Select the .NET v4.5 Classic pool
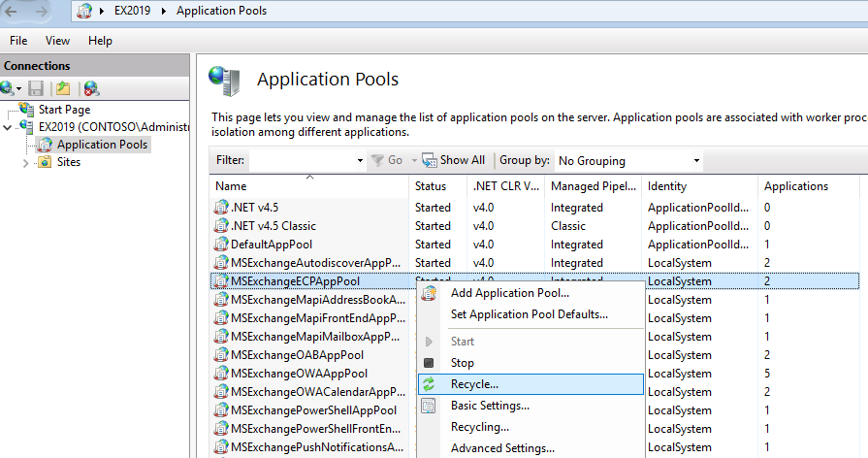 [x=273, y=226]
